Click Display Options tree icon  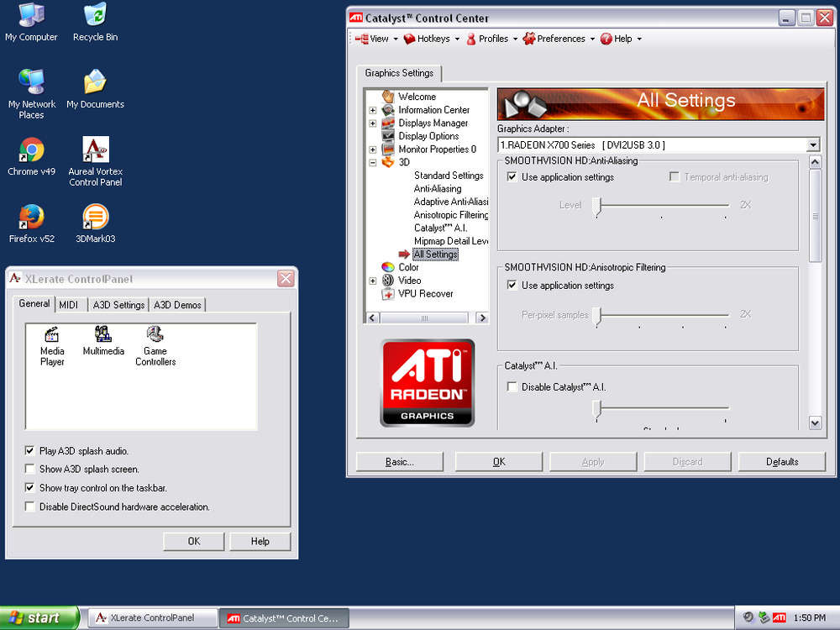coord(388,136)
